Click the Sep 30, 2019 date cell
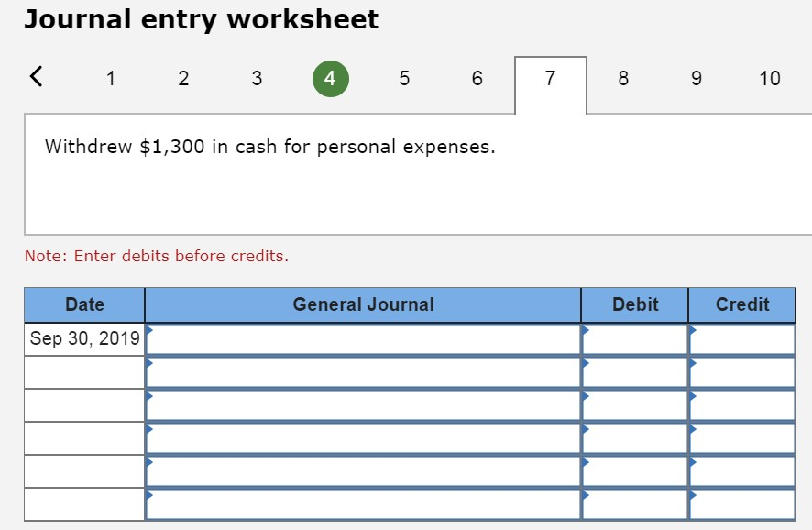Screen dimensions: 812x530 coord(83,337)
